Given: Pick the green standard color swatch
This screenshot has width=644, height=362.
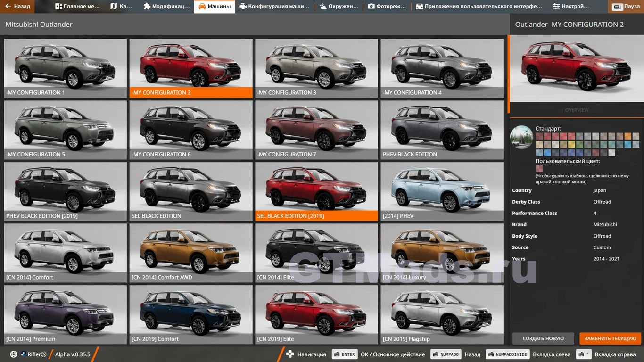Looking at the screenshot, I should point(579,144).
